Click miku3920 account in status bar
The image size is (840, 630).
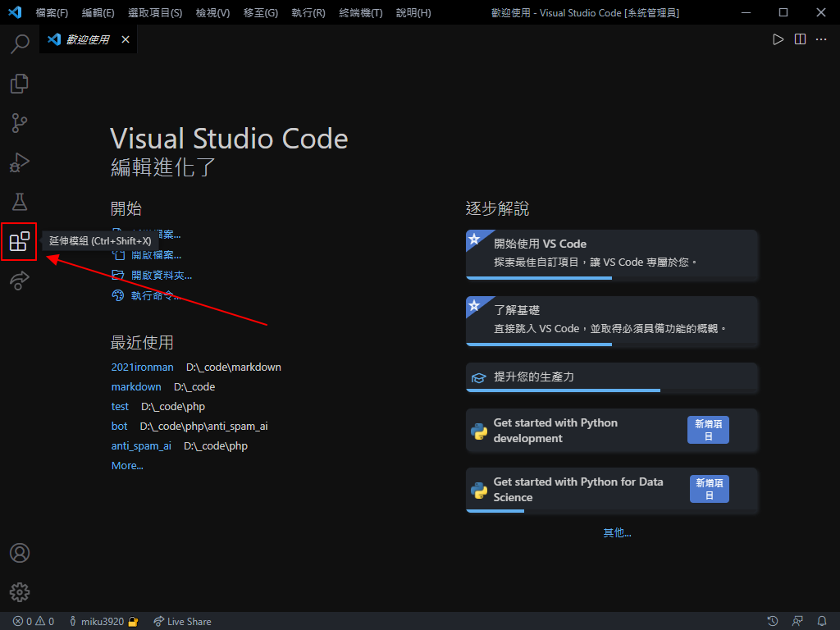click(x=103, y=622)
